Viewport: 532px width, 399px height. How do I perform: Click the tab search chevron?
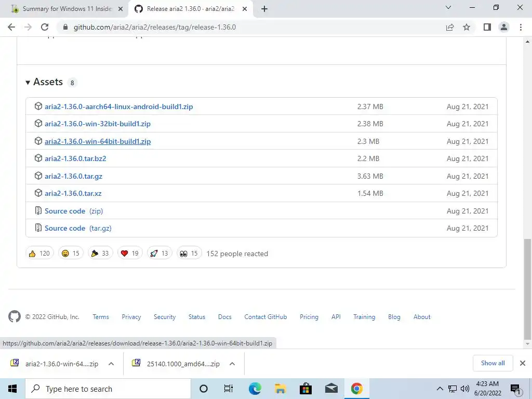coord(448,7)
